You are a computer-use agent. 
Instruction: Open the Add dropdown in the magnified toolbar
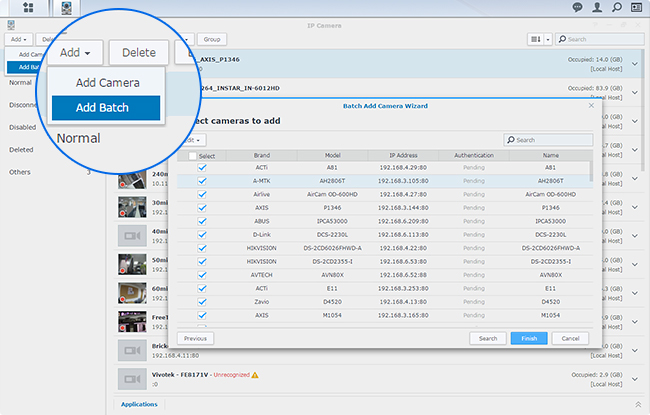[x=76, y=52]
